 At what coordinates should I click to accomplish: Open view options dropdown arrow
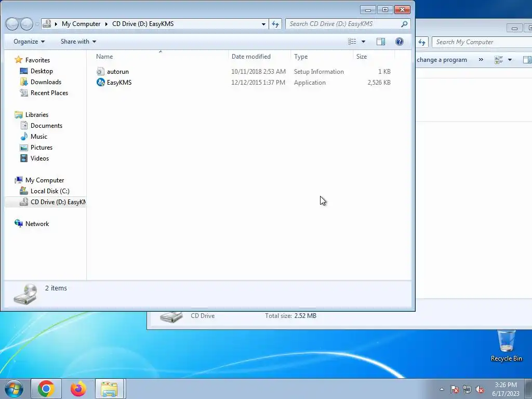(363, 42)
